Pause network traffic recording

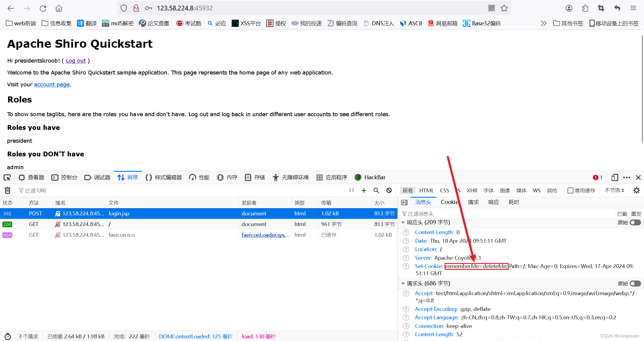click(351, 190)
